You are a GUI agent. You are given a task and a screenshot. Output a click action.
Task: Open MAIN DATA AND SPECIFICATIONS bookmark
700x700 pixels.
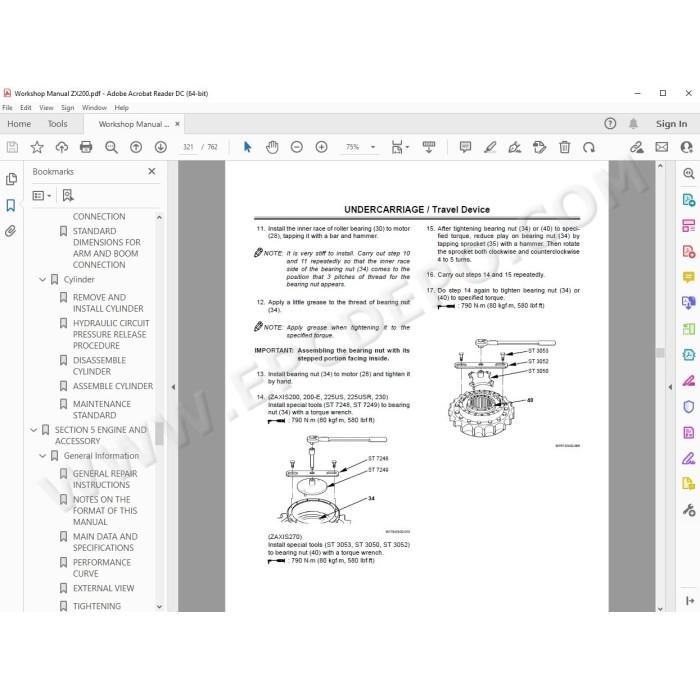pyautogui.click(x=105, y=542)
